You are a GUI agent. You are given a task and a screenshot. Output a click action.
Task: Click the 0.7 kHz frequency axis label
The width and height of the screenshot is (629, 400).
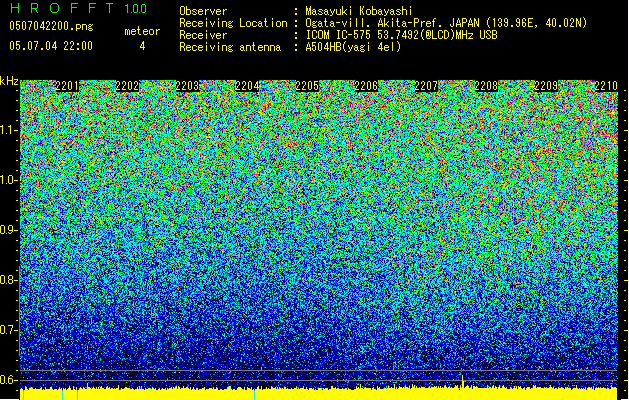pos(9,330)
